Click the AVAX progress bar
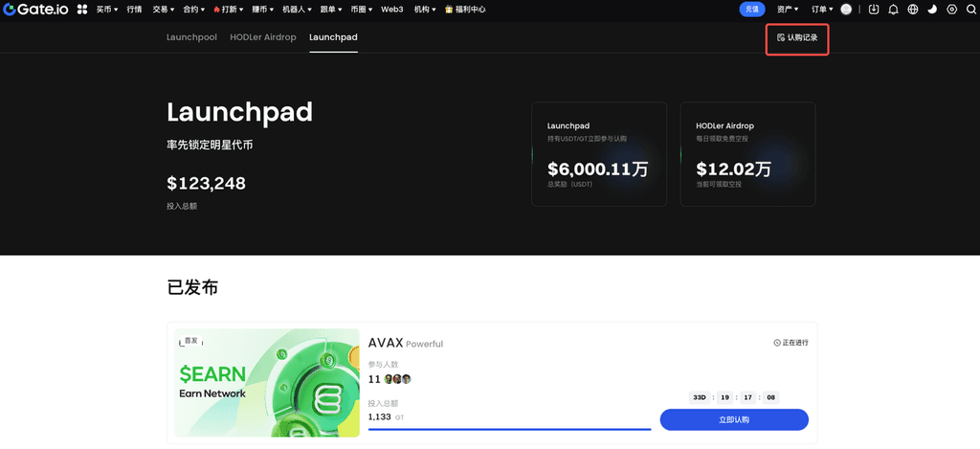 (509, 429)
